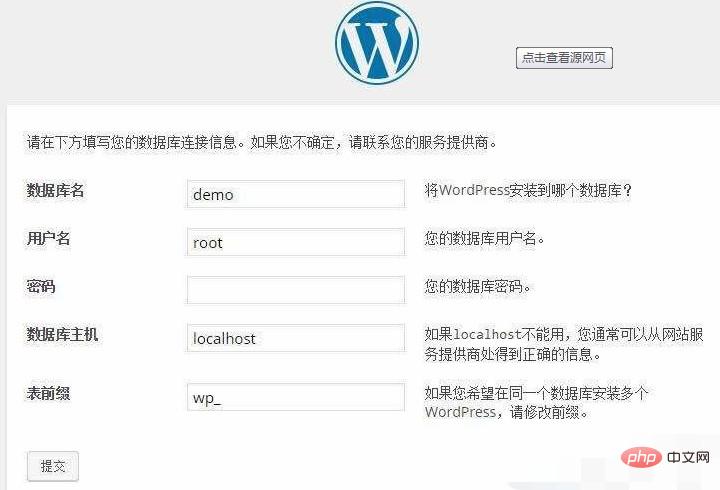This screenshot has height=490, width=720.
Task: Click the database host field with localhost
Action: 296,338
